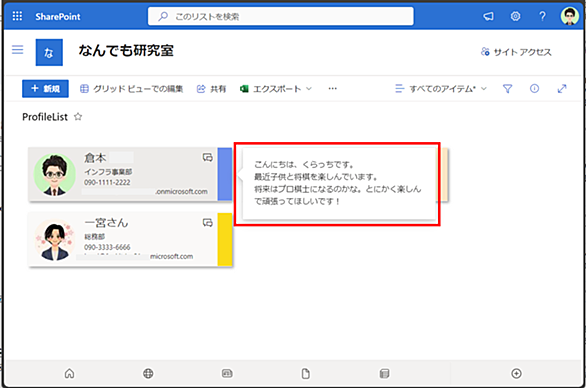Open the app launcher waffle icon

(17, 16)
